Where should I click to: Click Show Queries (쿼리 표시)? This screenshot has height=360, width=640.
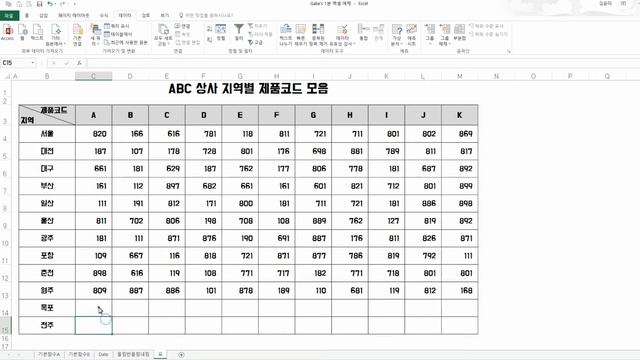point(116,26)
